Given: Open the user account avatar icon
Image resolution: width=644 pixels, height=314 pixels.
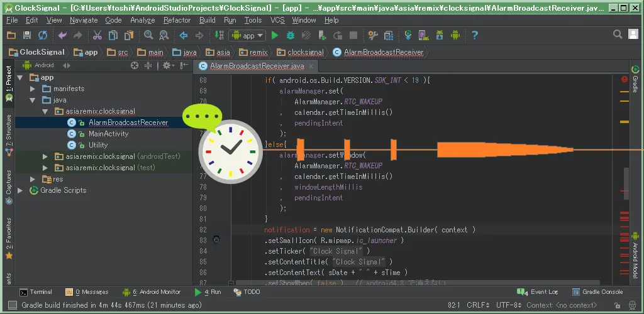Looking at the screenshot, I should pos(633,35).
